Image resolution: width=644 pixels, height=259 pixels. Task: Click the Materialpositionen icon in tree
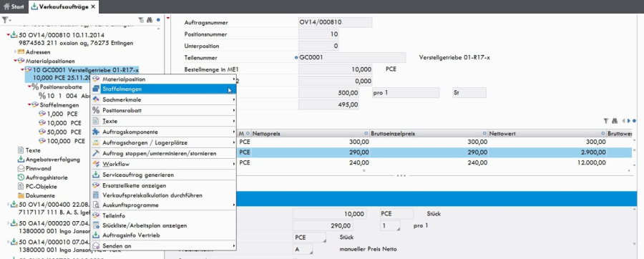tap(21, 61)
